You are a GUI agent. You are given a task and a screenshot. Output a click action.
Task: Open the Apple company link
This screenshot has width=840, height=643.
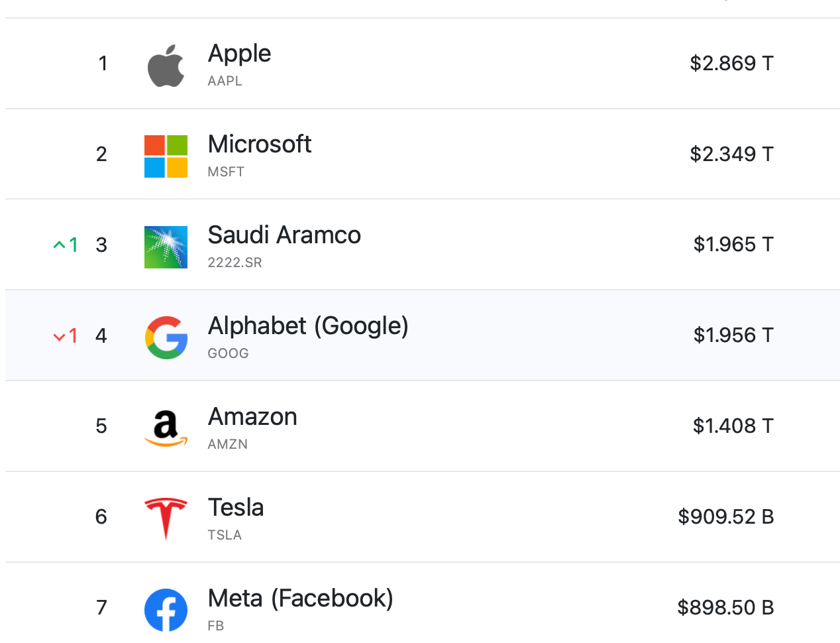pyautogui.click(x=239, y=54)
